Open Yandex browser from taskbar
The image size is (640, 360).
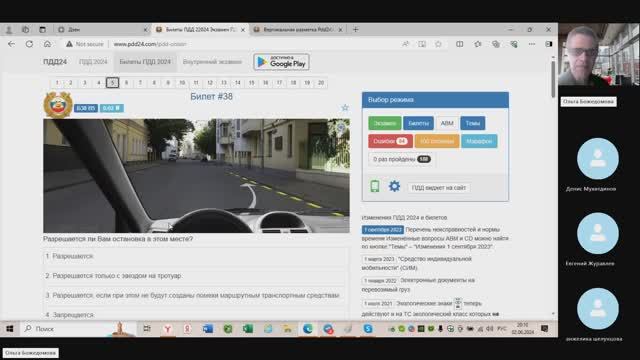(167, 329)
